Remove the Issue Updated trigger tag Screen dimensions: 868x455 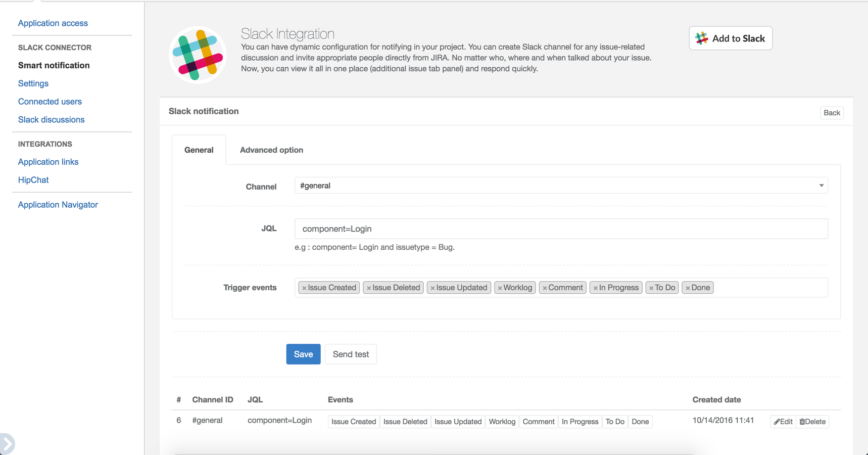pos(432,288)
